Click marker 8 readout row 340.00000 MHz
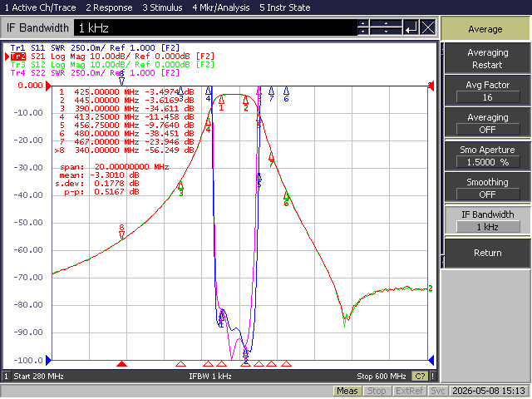532x399 pixels. click(124, 150)
